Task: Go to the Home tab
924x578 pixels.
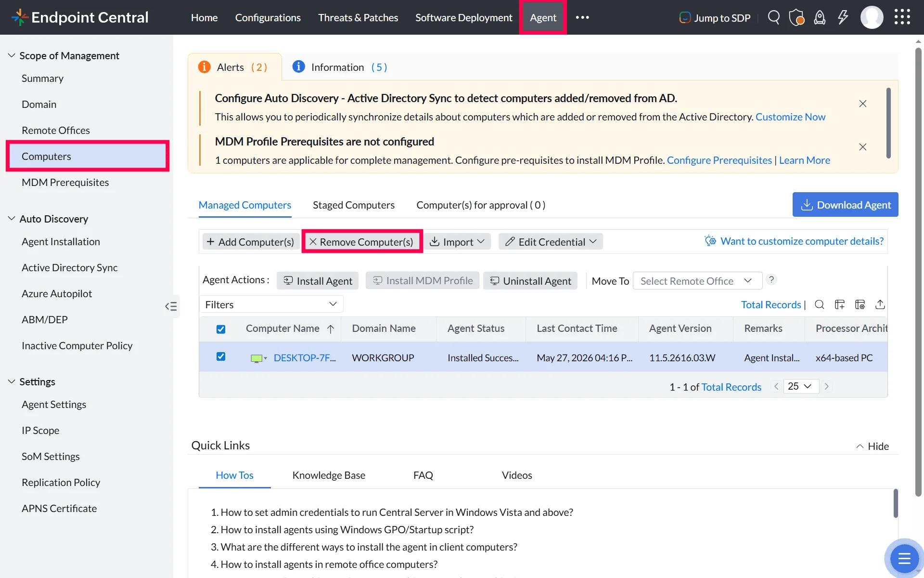Action: click(x=204, y=17)
